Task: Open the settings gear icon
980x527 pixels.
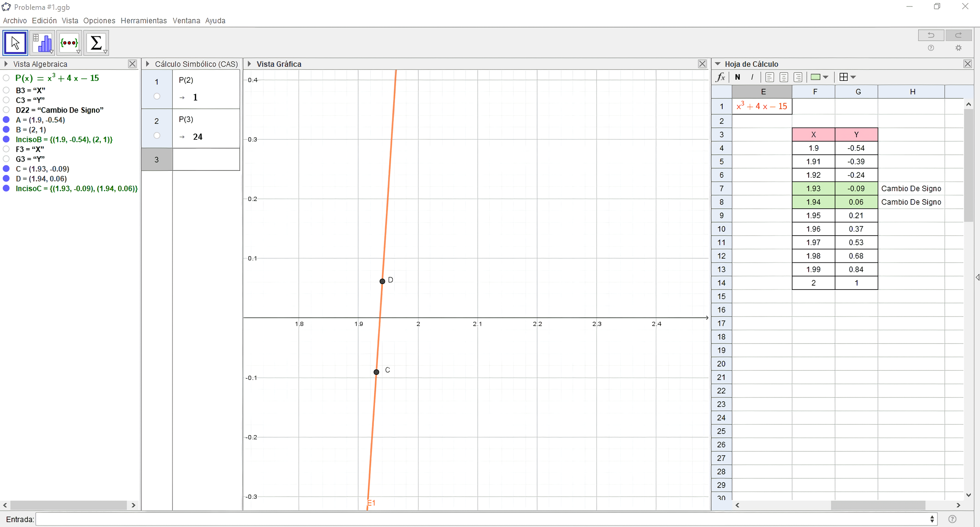Action: coord(959,48)
